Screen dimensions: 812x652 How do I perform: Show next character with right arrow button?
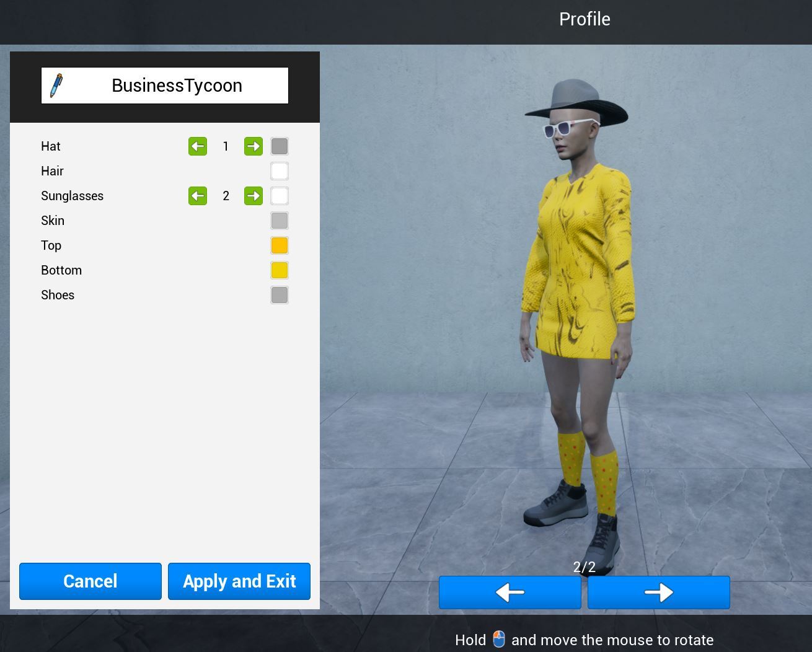pyautogui.click(x=659, y=593)
